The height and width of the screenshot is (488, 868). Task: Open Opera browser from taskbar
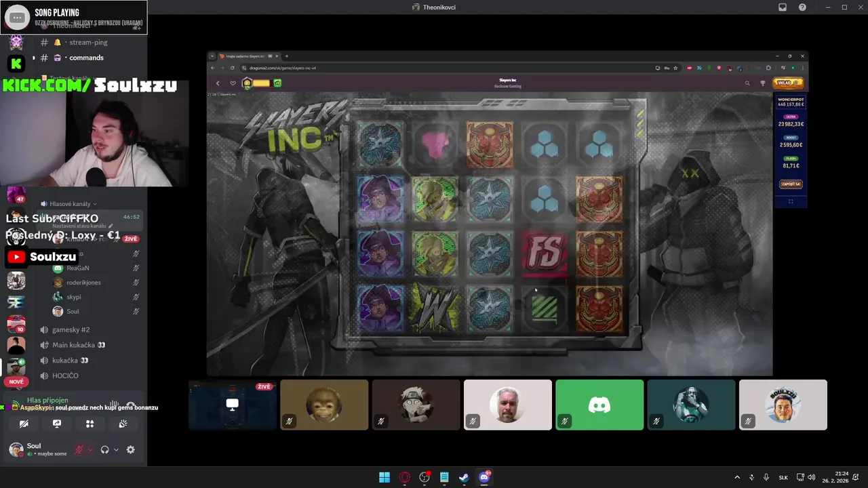405,477
